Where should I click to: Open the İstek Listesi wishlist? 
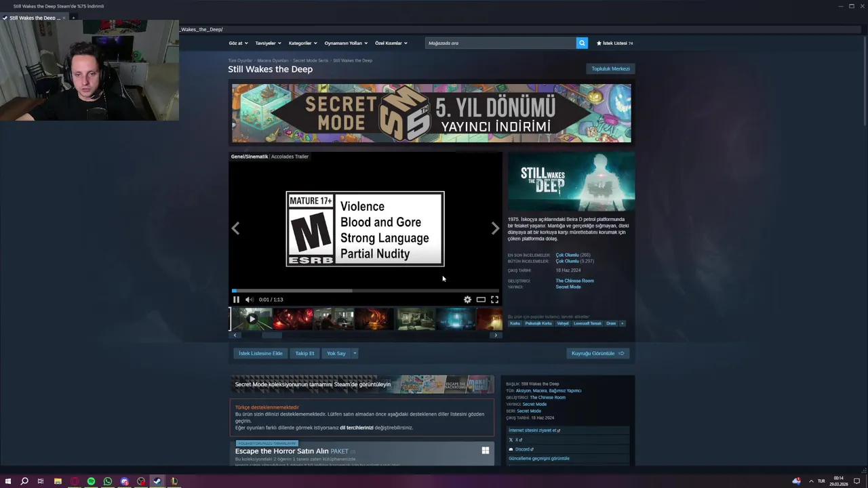[x=614, y=43]
